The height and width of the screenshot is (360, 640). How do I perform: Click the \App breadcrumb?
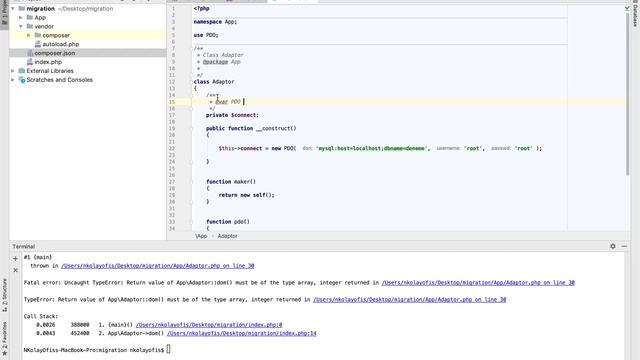pyautogui.click(x=201, y=236)
